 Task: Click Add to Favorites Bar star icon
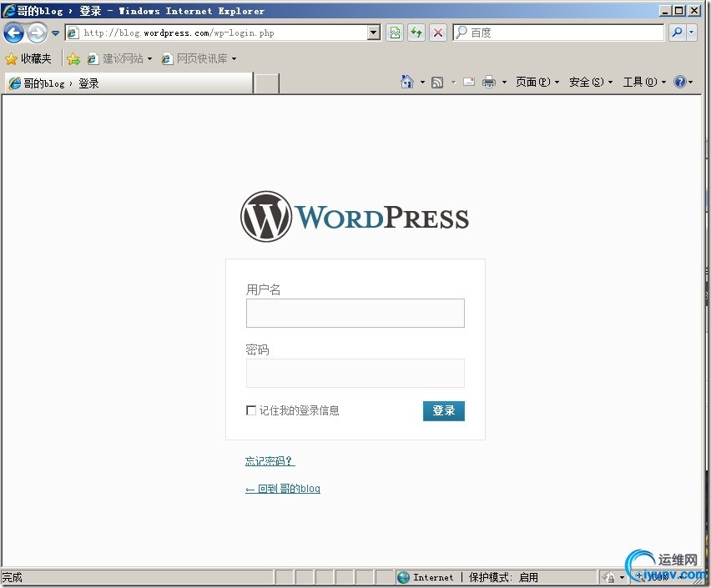point(73,58)
